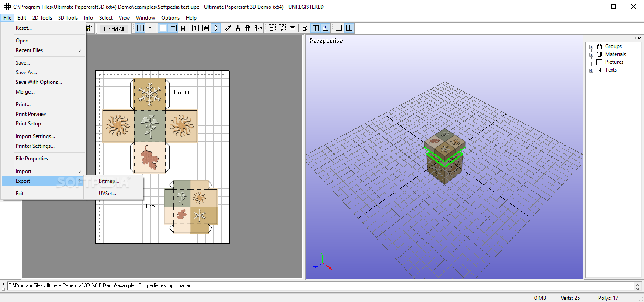This screenshot has height=302, width=644.
Task: Open the 3D Tools menu
Action: (x=68, y=18)
